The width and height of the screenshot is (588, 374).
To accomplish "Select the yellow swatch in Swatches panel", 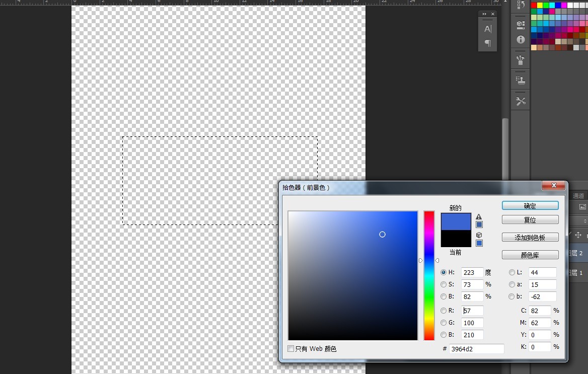I will 540,5.
